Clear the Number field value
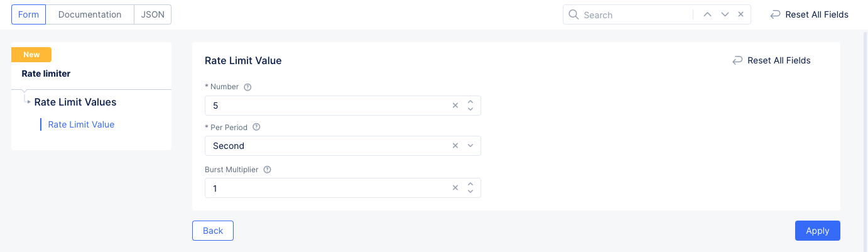Viewport: 868px width, 252px height. [455, 106]
